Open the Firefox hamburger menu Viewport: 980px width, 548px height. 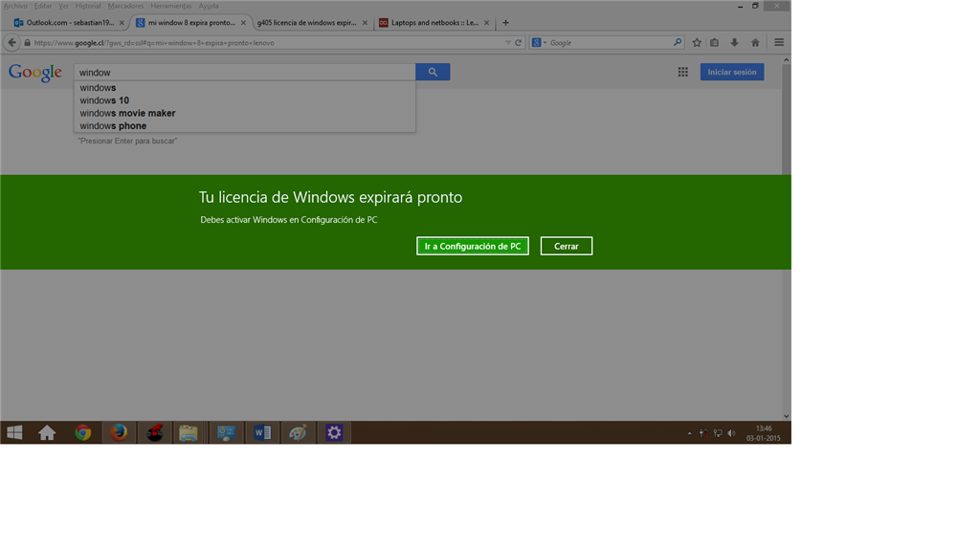(x=779, y=42)
